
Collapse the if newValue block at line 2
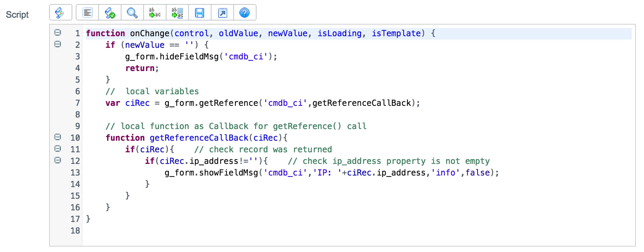[58, 44]
